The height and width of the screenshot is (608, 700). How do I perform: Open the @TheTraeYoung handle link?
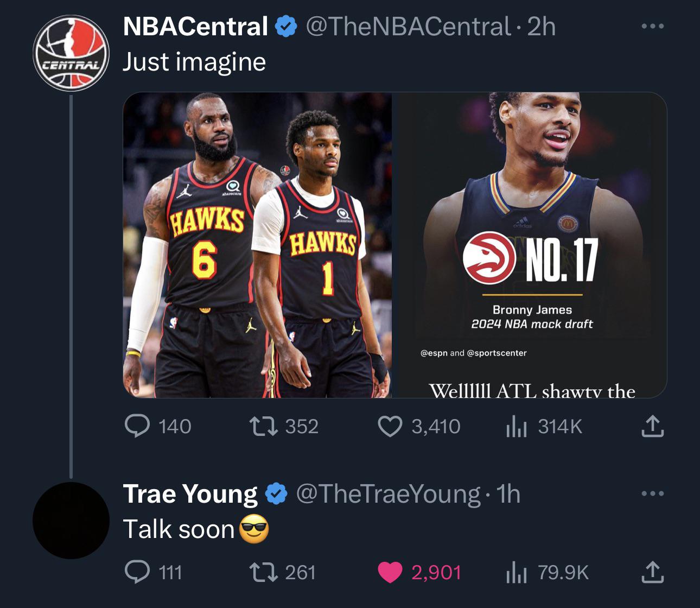(x=388, y=493)
